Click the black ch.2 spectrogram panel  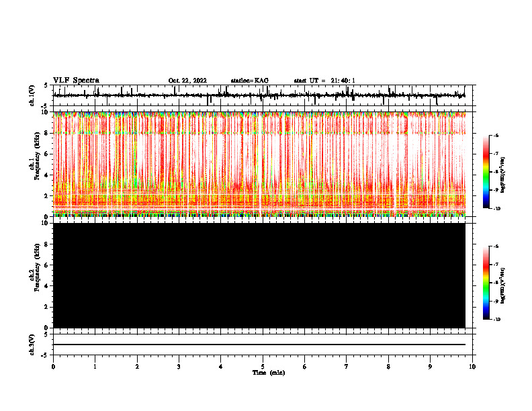coord(259,275)
